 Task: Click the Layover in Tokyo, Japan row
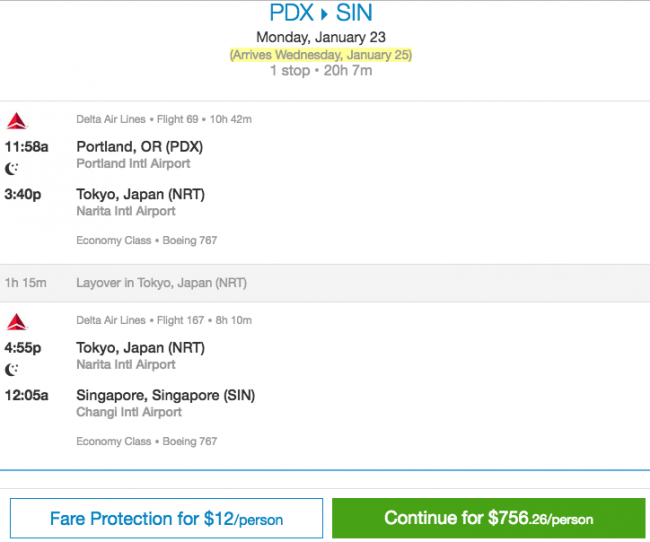(325, 283)
